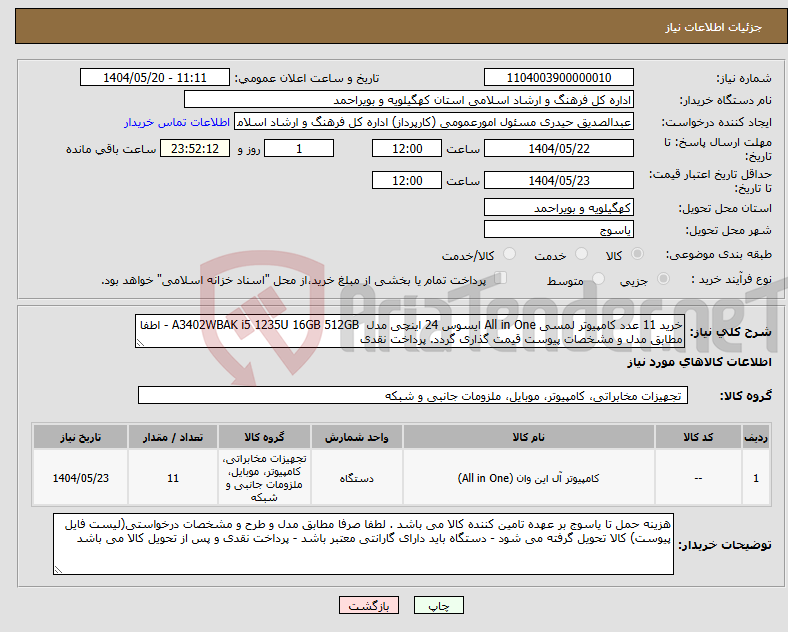Click the resize handle of buyer notes box
Screen dimensions: 788x632
58,570
